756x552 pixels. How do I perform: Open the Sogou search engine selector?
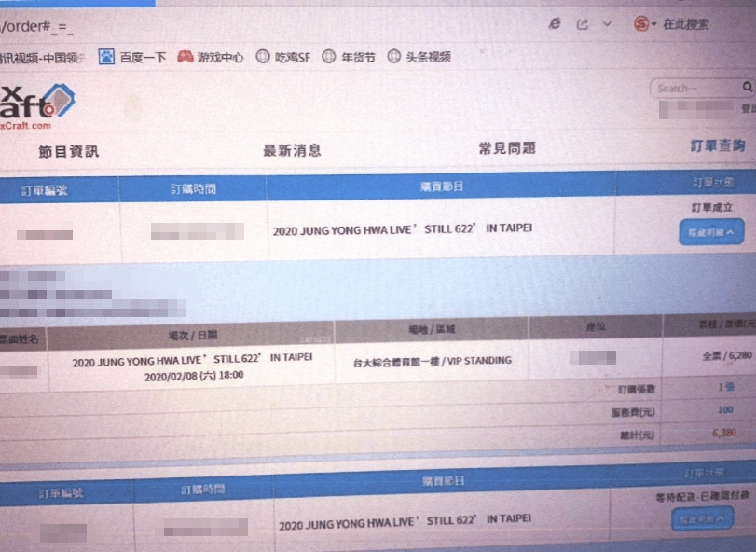pyautogui.click(x=645, y=23)
